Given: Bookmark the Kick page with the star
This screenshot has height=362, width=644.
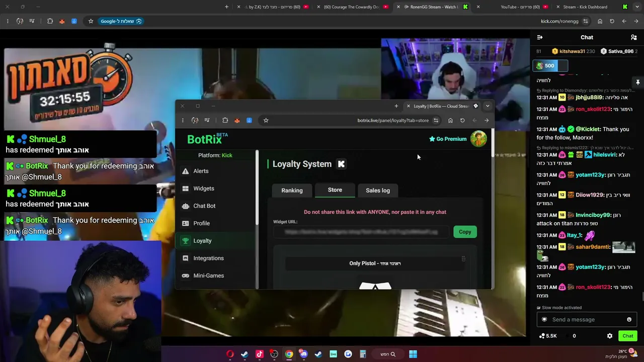Looking at the screenshot, I should pos(91,21).
